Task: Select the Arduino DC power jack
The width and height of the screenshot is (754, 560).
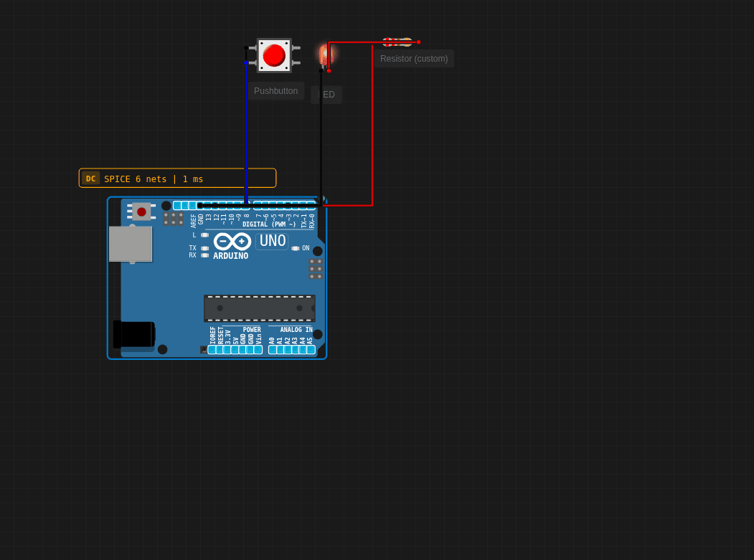Action: coord(134,334)
